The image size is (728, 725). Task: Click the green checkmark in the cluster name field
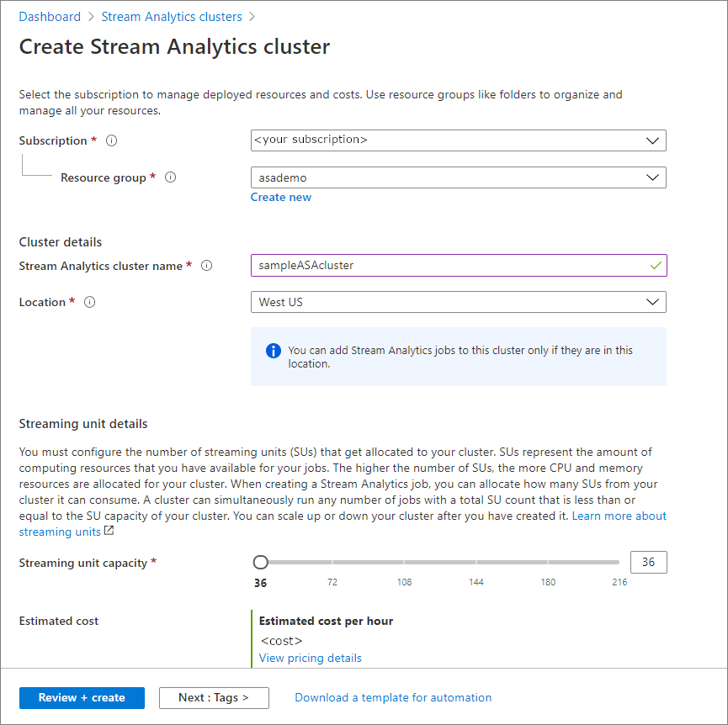656,265
